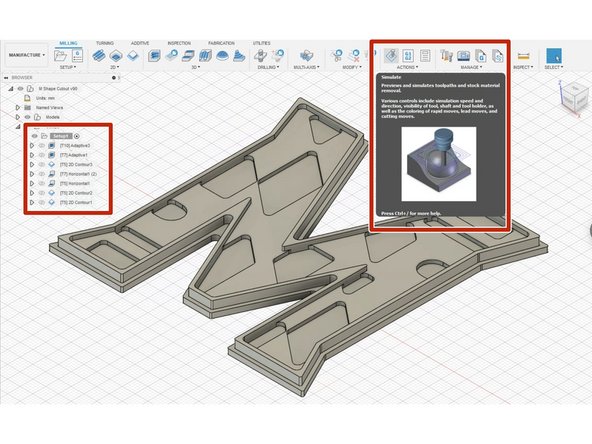
Task: Click the Multi-Axis toolpath icon
Action: [307, 56]
